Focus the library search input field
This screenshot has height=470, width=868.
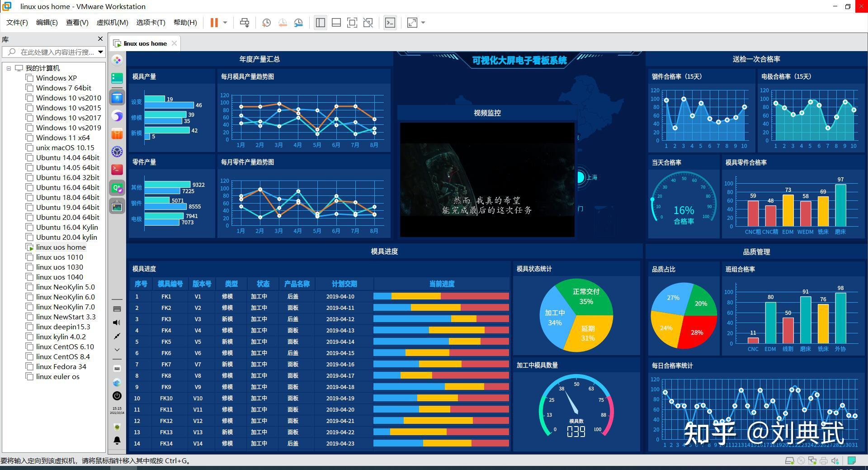pyautogui.click(x=54, y=52)
